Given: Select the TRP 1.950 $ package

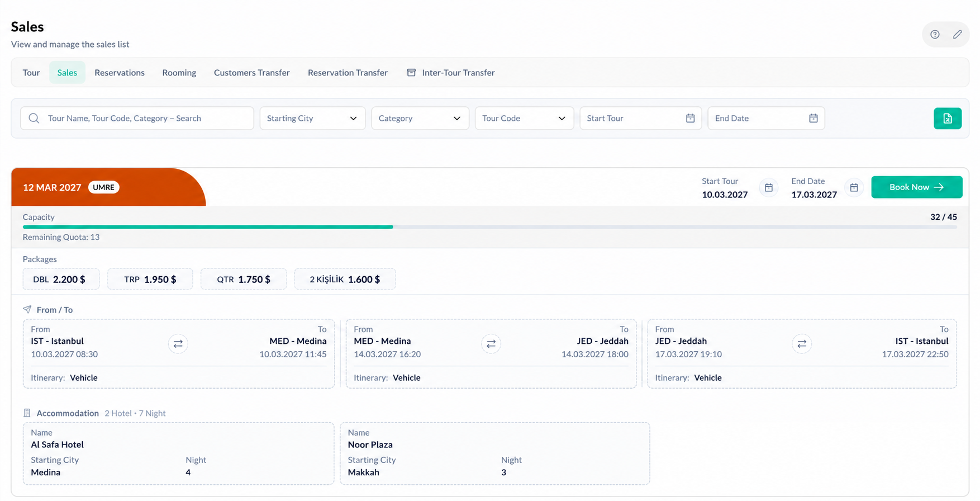Looking at the screenshot, I should pos(150,279).
